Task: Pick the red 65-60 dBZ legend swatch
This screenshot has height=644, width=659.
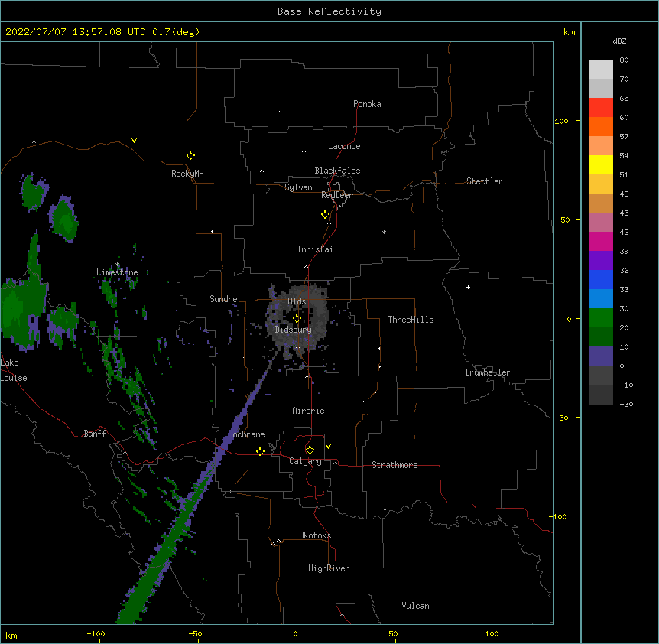Action: tap(601, 108)
